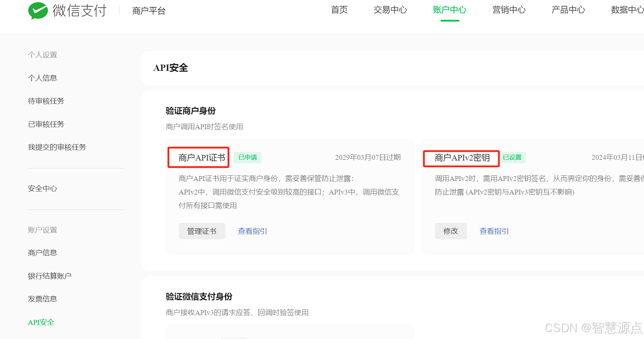Viewport: 644px width, 339px height.
Task: Go to 安全中心
Action: click(x=42, y=188)
